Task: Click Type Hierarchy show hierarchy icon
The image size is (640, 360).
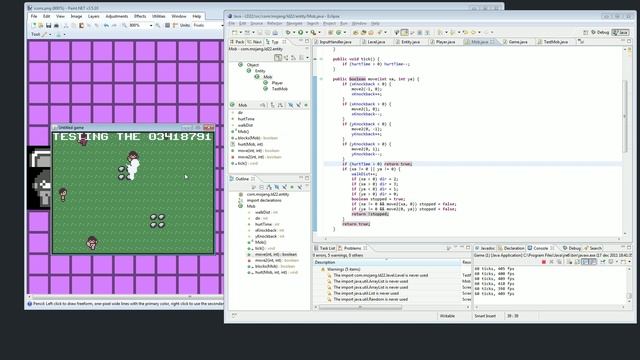Action: point(278,58)
